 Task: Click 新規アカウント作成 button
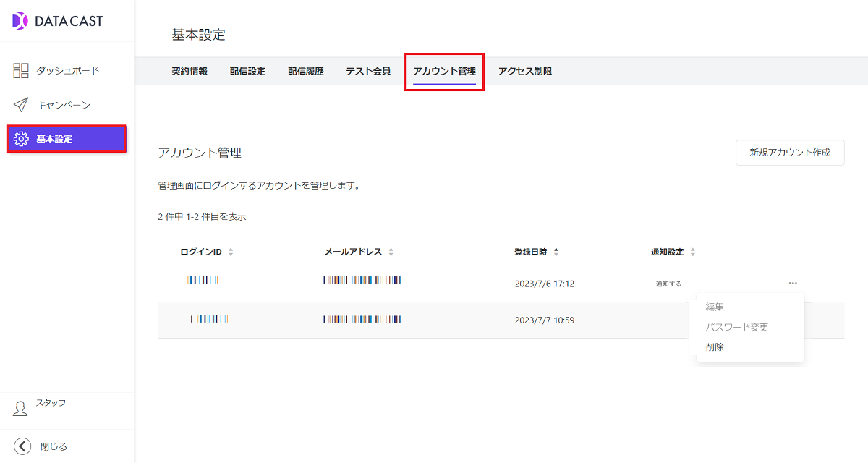[x=790, y=153]
